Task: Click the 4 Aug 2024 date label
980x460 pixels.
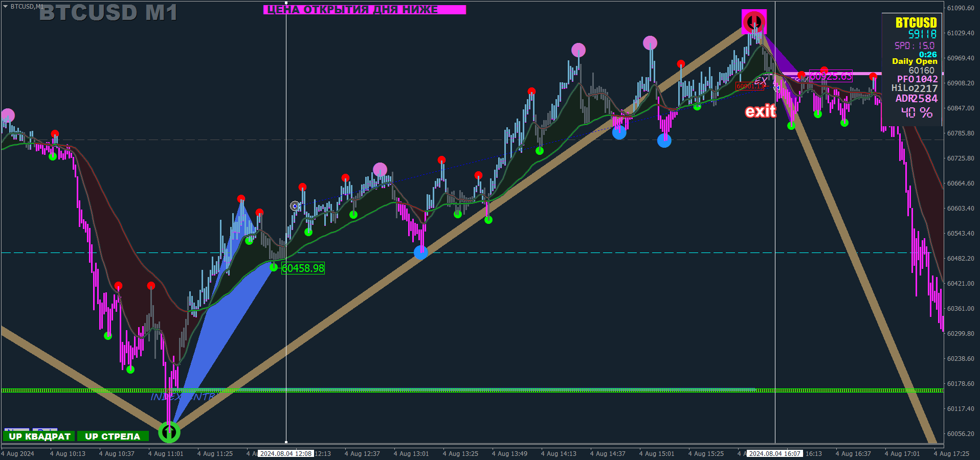Action: point(18,454)
